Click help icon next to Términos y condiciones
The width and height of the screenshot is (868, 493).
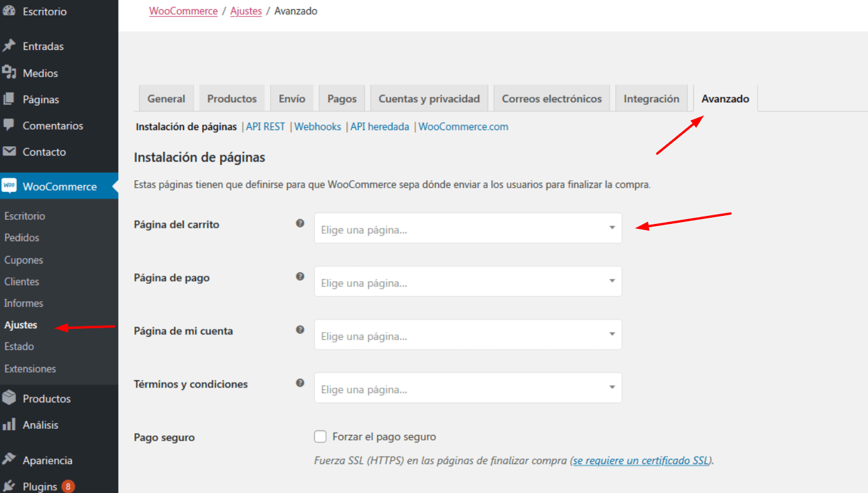[300, 383]
